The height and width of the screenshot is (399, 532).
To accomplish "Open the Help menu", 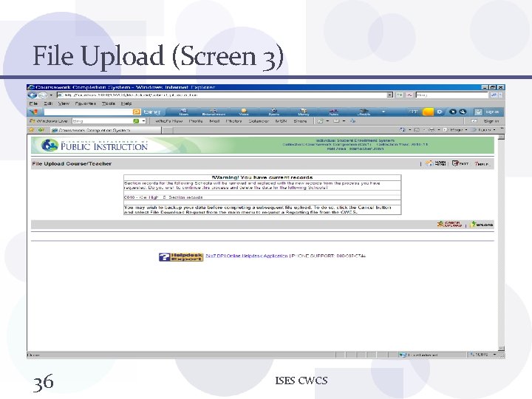I will (x=126, y=103).
